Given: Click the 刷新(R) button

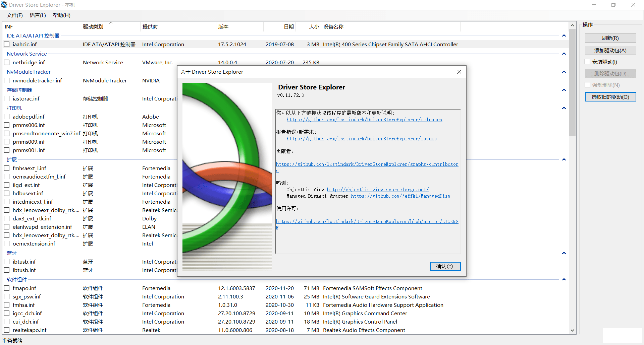Looking at the screenshot, I should click(610, 38).
